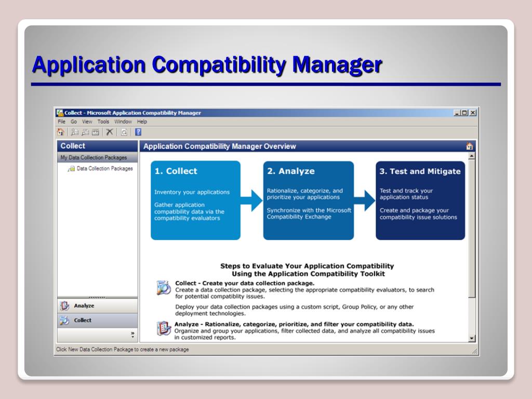Image resolution: width=532 pixels, height=399 pixels.
Task: Click 'Gather application compatibility data' text
Action: point(189,211)
